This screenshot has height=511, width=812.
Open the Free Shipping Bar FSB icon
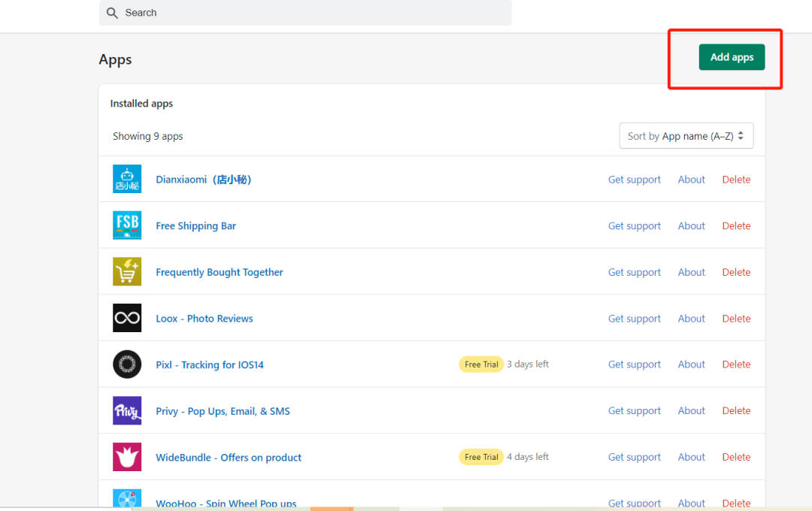pyautogui.click(x=127, y=225)
